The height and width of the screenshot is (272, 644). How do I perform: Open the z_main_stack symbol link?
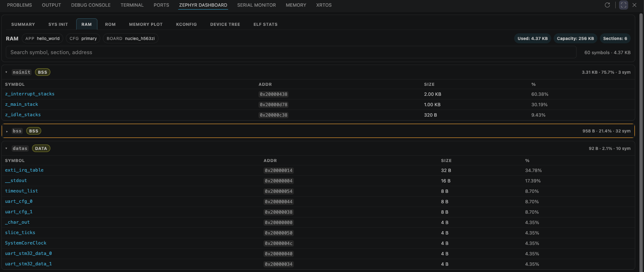[22, 104]
